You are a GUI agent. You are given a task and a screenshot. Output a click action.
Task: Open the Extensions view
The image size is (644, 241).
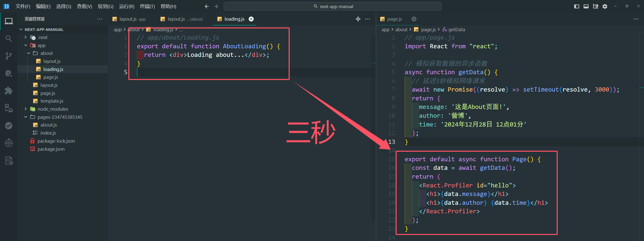pos(9,91)
